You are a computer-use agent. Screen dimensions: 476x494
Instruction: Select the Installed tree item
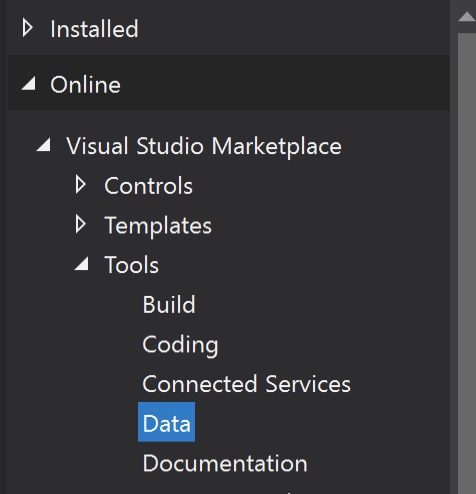(94, 29)
